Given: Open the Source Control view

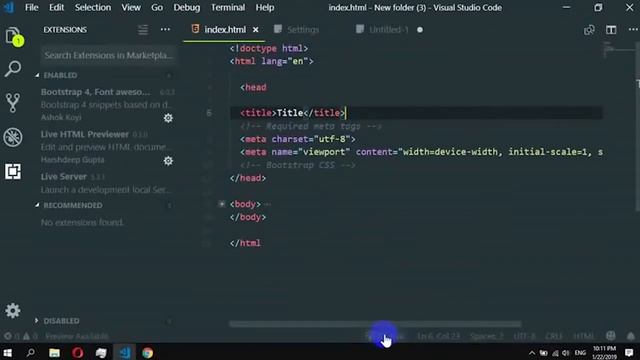Looking at the screenshot, I should pos(13,103).
